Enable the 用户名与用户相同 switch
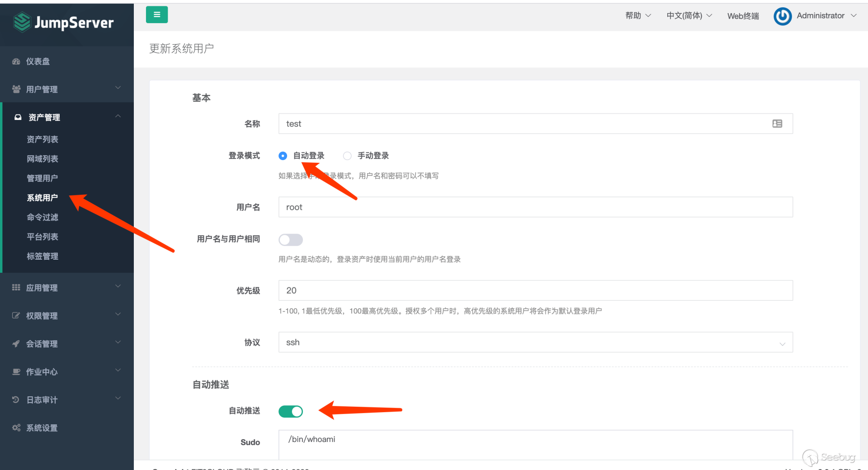This screenshot has width=868, height=470. coord(291,240)
